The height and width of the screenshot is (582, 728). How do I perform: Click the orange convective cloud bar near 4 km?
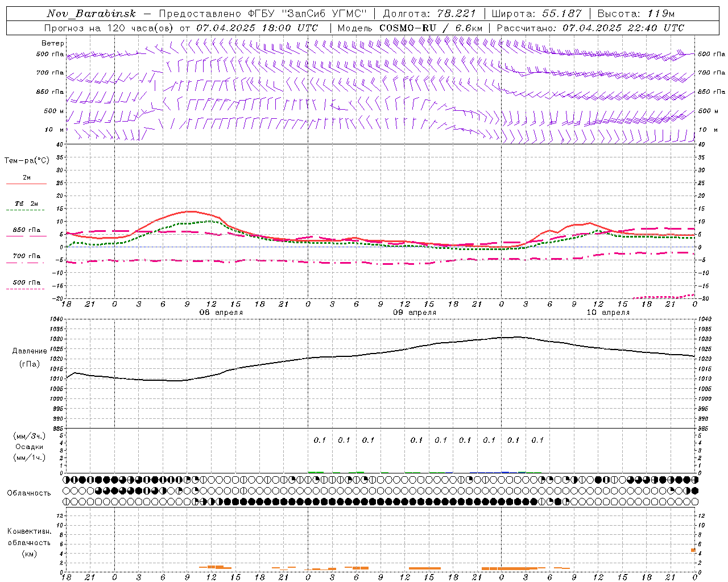point(693,550)
